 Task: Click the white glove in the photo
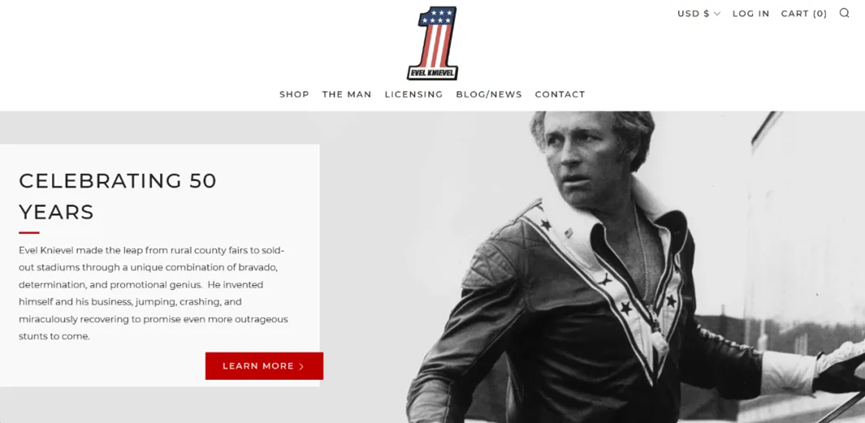(x=840, y=365)
